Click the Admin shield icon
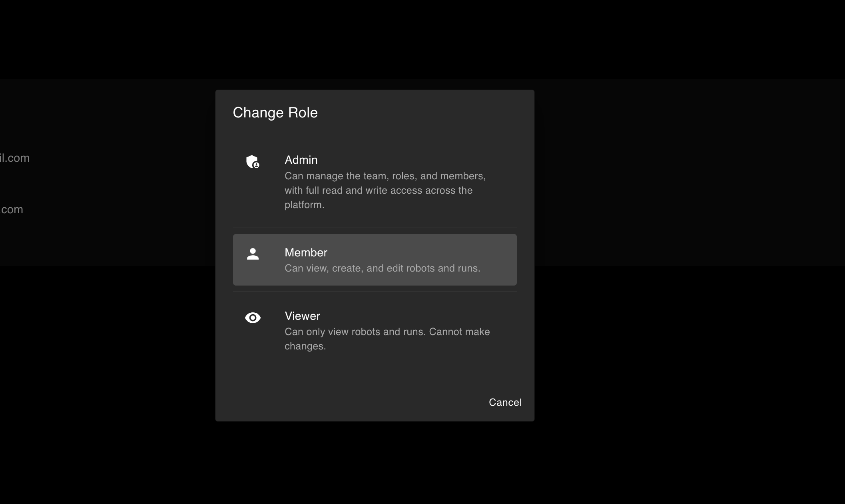The image size is (845, 504). [253, 162]
